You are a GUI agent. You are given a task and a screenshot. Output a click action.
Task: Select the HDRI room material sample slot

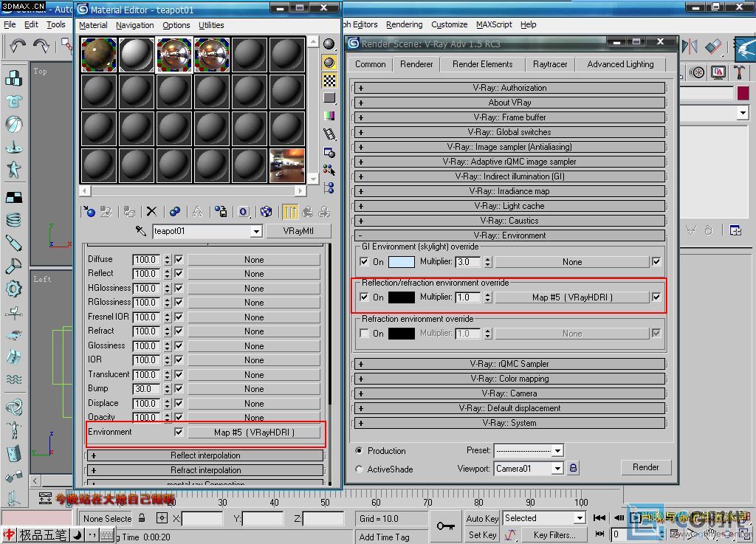[287, 166]
